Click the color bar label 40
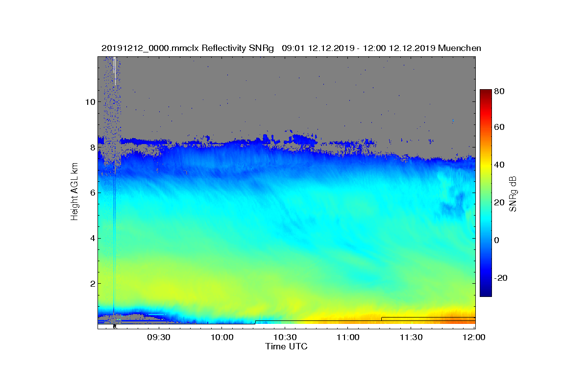588x392 pixels. click(x=499, y=165)
